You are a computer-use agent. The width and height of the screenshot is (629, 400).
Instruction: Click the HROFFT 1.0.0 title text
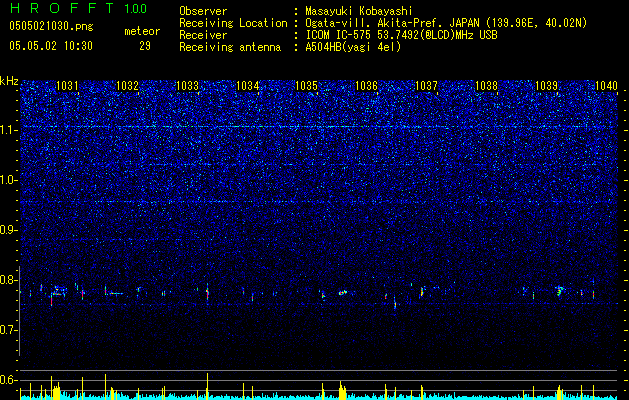[x=78, y=8]
